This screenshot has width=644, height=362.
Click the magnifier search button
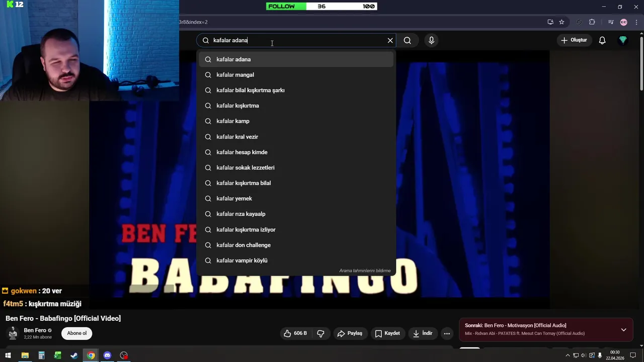pyautogui.click(x=408, y=40)
